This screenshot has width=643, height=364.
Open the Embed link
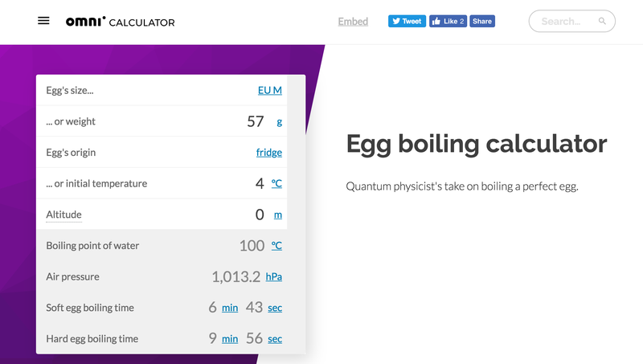(x=353, y=22)
